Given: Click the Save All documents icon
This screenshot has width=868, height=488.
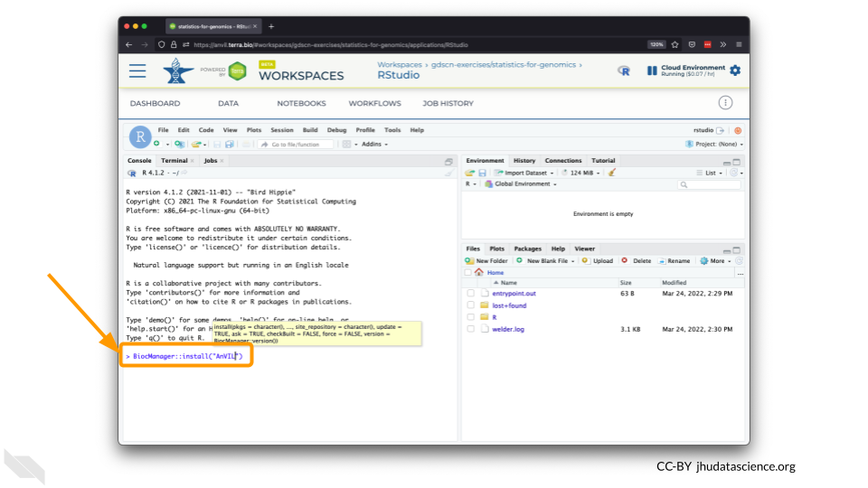Looking at the screenshot, I should (x=229, y=145).
